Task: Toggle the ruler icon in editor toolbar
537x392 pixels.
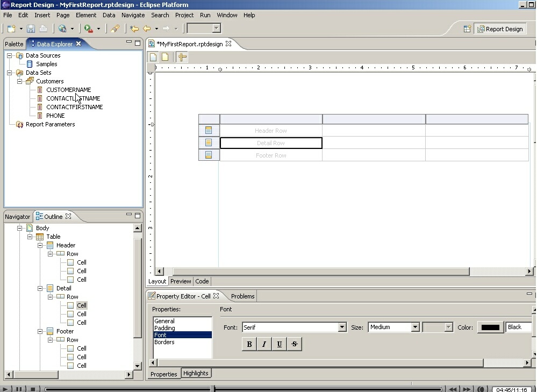Action: 182,57
